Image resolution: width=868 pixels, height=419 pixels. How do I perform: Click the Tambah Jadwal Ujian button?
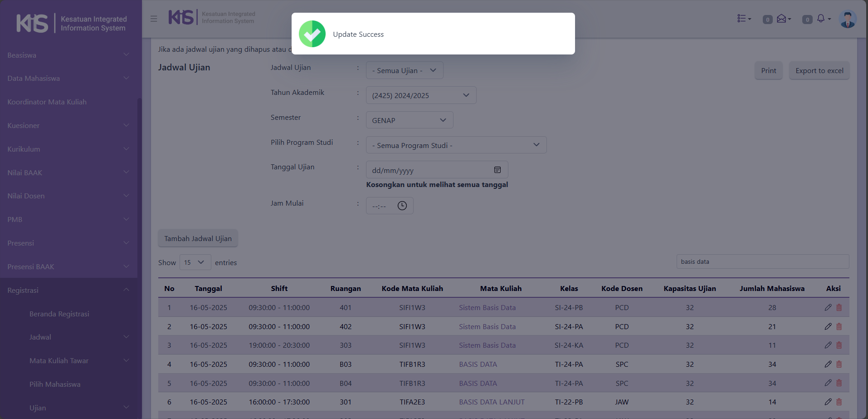(198, 238)
